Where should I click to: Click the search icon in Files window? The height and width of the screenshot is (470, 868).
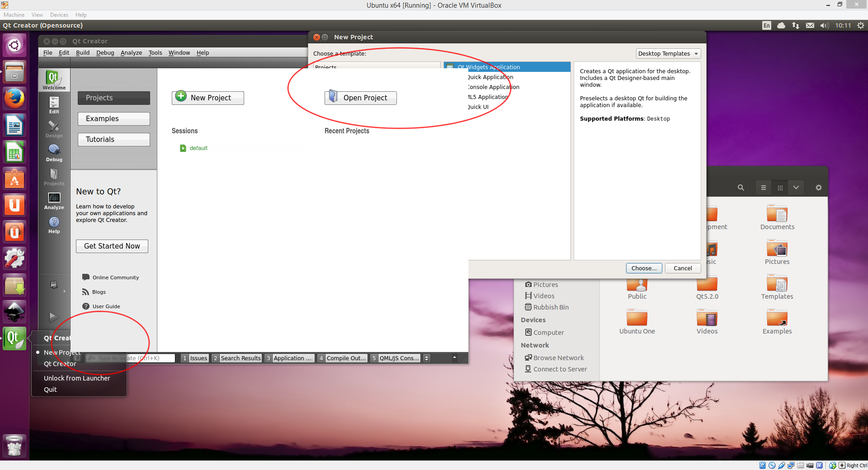click(741, 188)
